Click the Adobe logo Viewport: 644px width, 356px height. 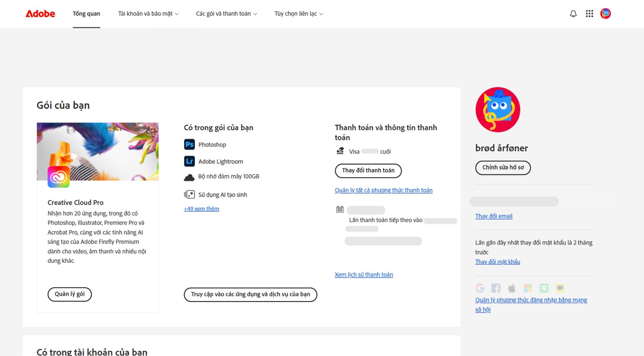tap(40, 14)
